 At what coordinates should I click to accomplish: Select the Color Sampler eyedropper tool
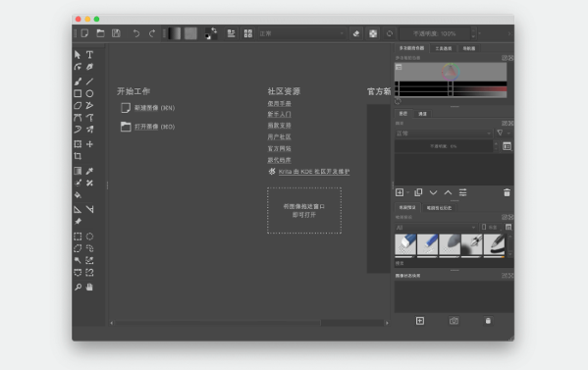tap(89, 171)
